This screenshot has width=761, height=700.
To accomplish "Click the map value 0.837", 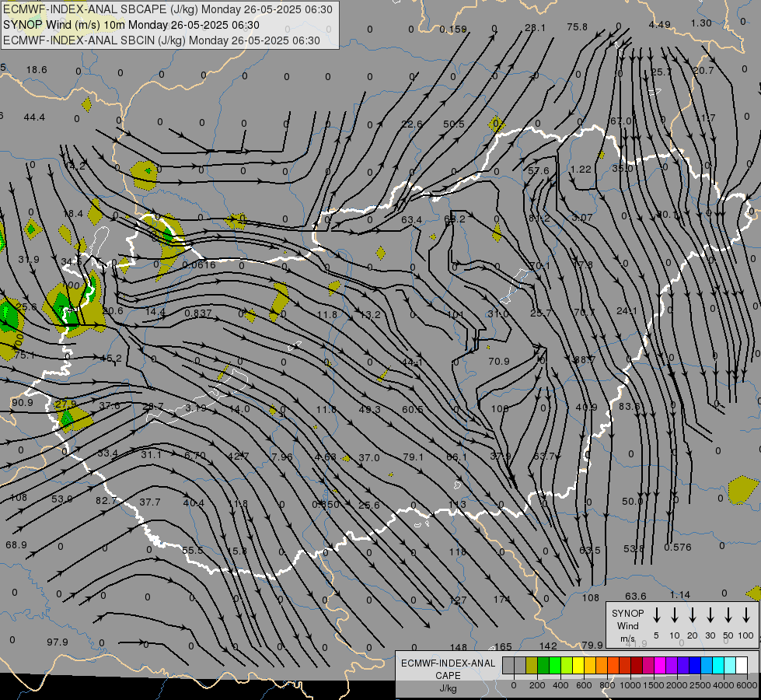I will (198, 313).
